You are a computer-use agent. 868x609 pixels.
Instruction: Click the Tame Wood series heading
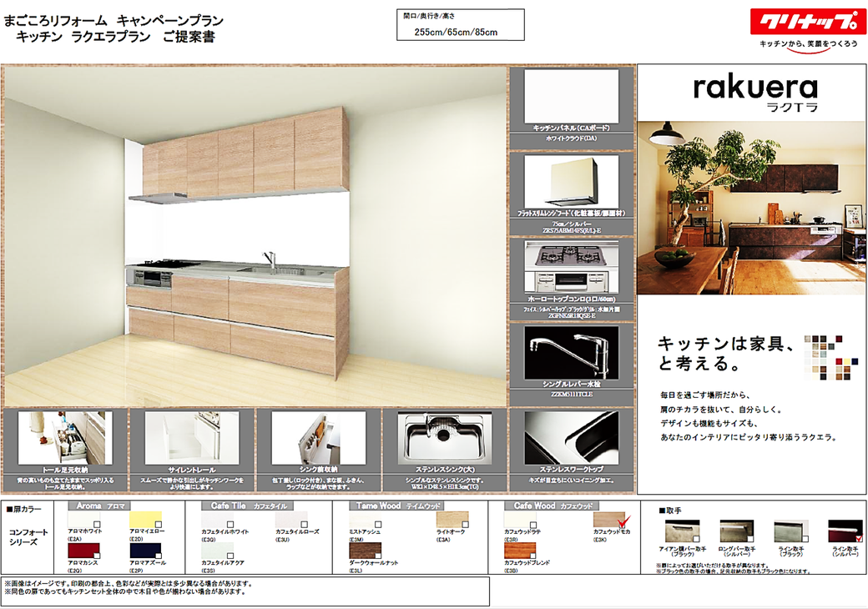396,506
